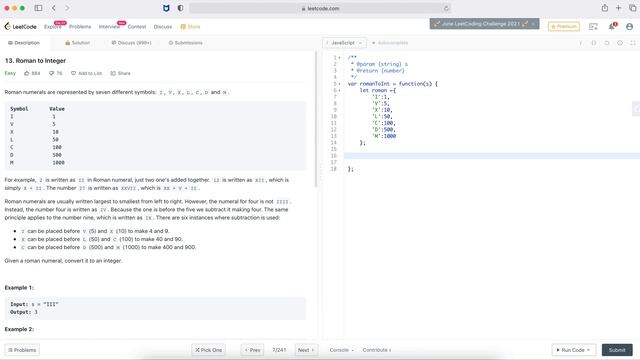Click the LeetCode logo
The width and height of the screenshot is (640, 360).
point(20,27)
